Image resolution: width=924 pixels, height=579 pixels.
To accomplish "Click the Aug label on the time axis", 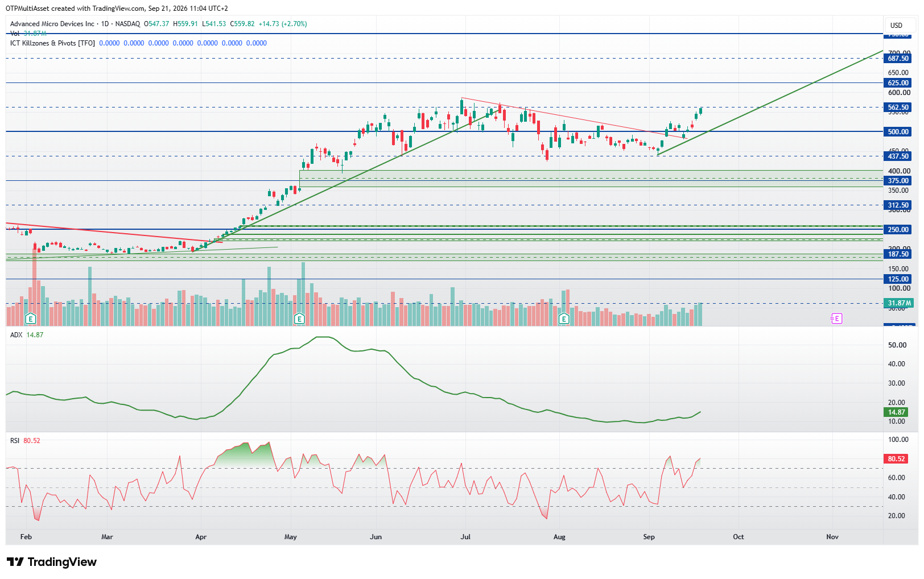I will 559,537.
